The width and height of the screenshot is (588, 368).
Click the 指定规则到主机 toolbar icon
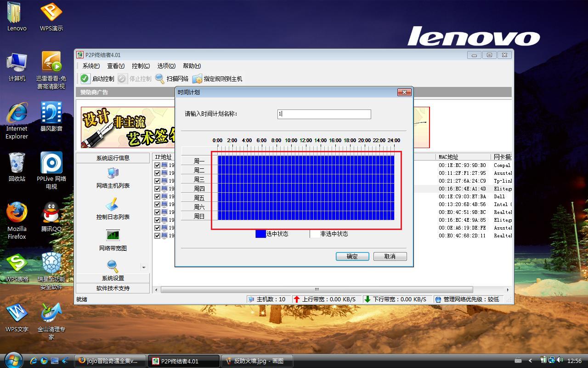(x=197, y=79)
